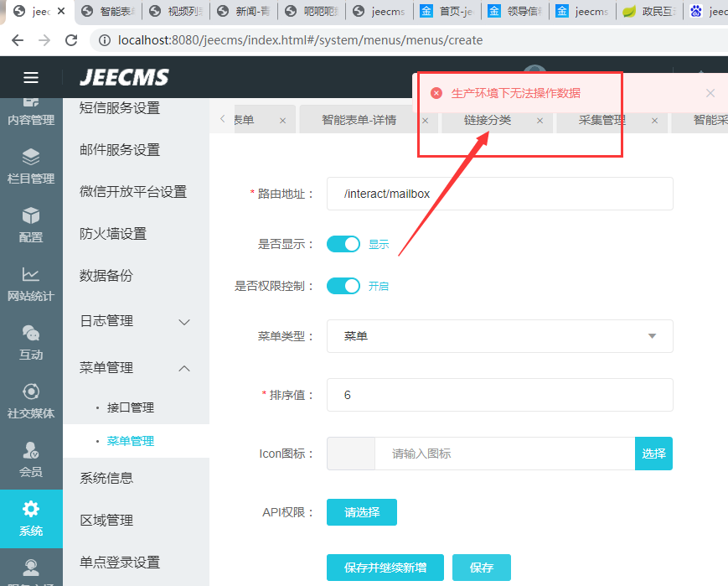Click the 请选择 button for API权限
Viewport: 728px width, 586px height.
coord(362,512)
